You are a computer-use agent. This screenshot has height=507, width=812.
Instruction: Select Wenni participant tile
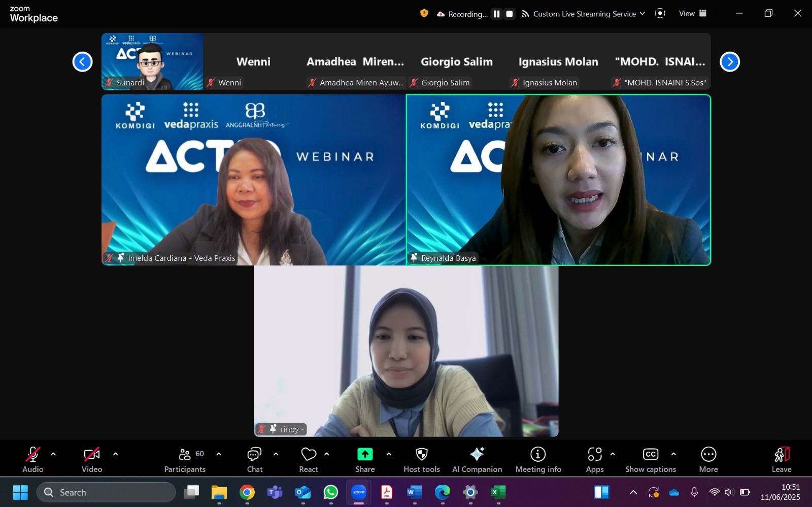click(254, 61)
